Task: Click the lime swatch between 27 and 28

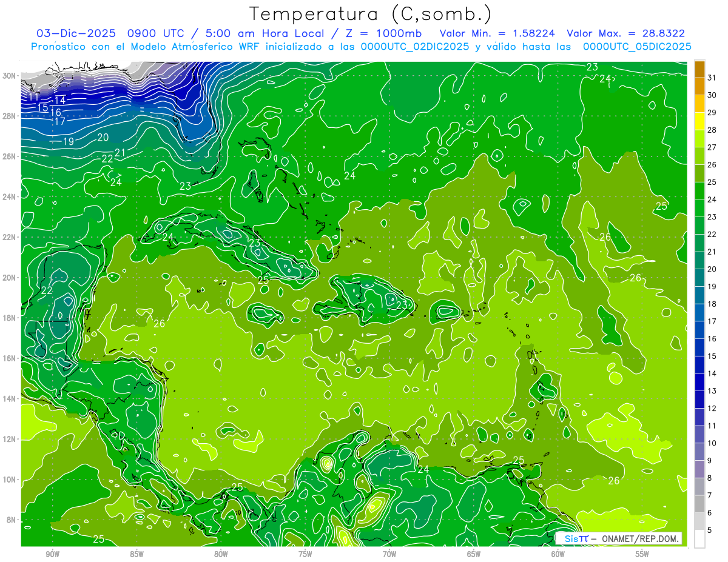Action: (x=700, y=139)
